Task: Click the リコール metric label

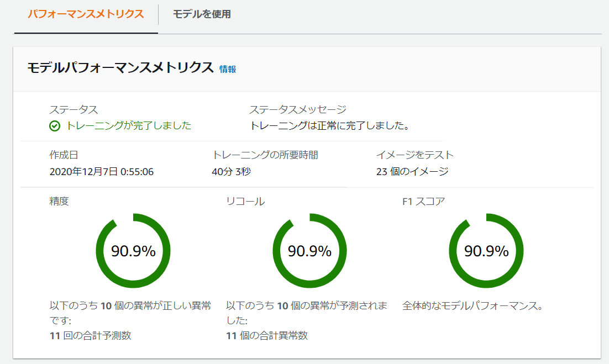Action: tap(245, 202)
